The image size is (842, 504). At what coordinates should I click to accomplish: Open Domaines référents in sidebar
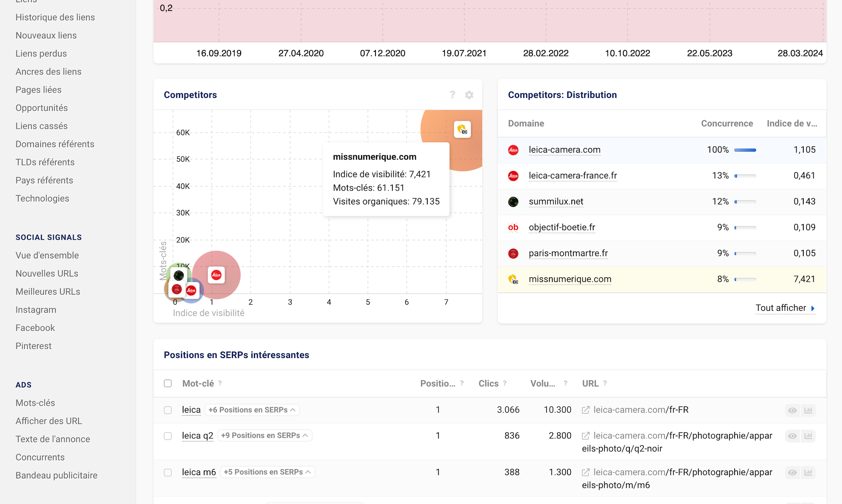tap(55, 144)
